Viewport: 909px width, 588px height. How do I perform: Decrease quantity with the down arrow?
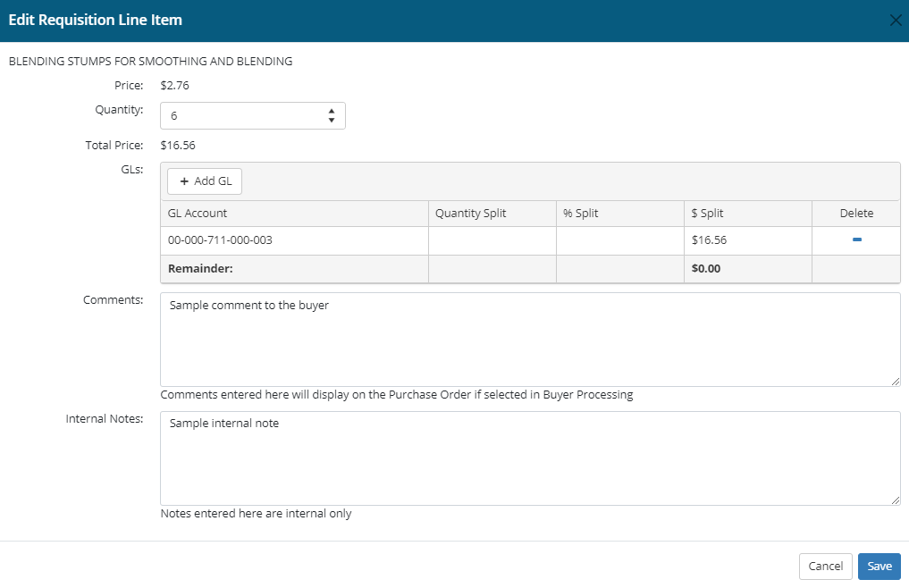[332, 121]
